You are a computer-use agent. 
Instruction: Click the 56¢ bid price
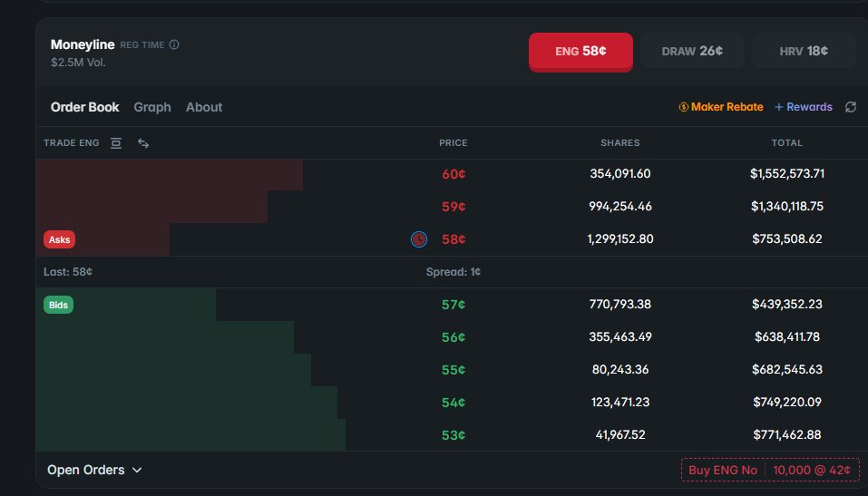click(x=454, y=337)
